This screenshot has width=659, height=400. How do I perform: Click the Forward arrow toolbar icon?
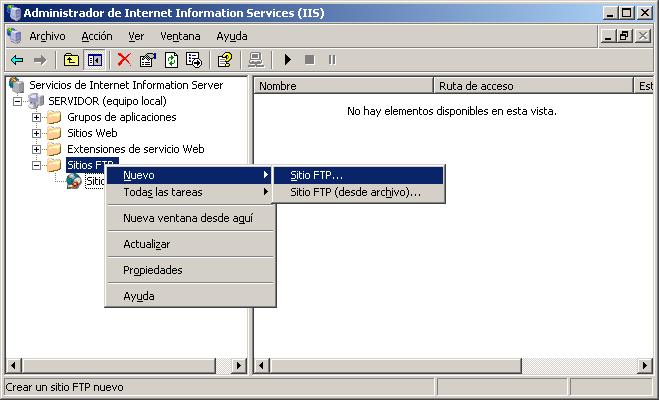40,60
